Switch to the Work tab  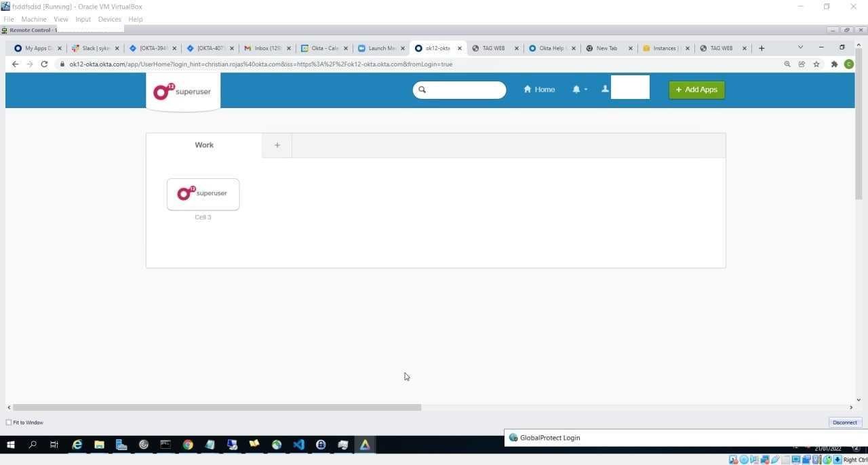(203, 144)
